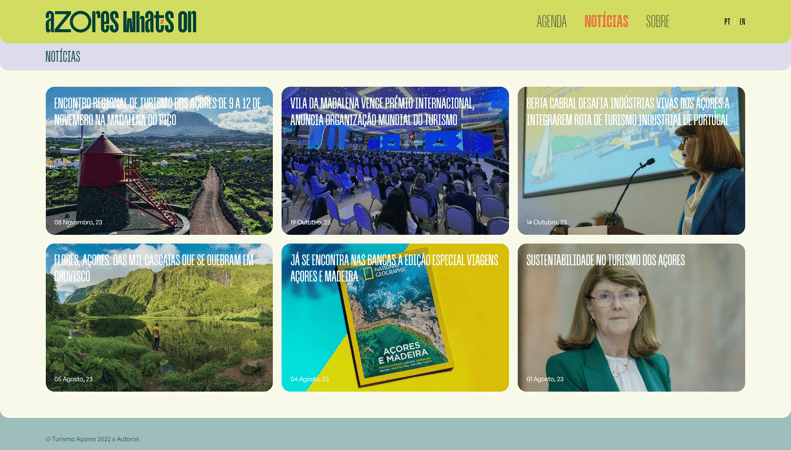Read Berta Cabral turismo industrial headline

627,111
